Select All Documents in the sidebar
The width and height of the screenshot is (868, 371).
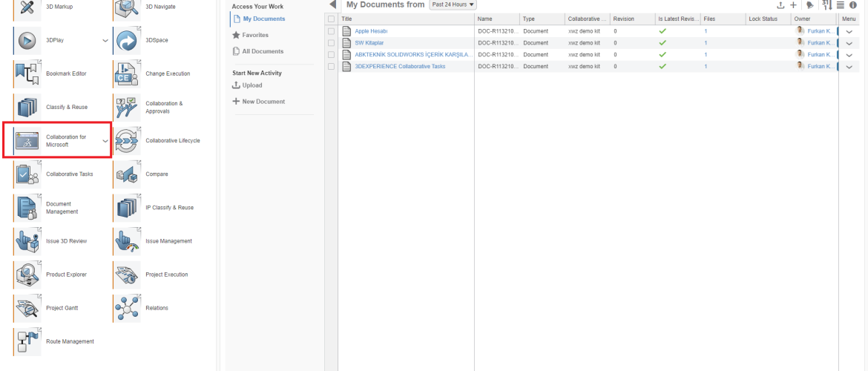(263, 51)
